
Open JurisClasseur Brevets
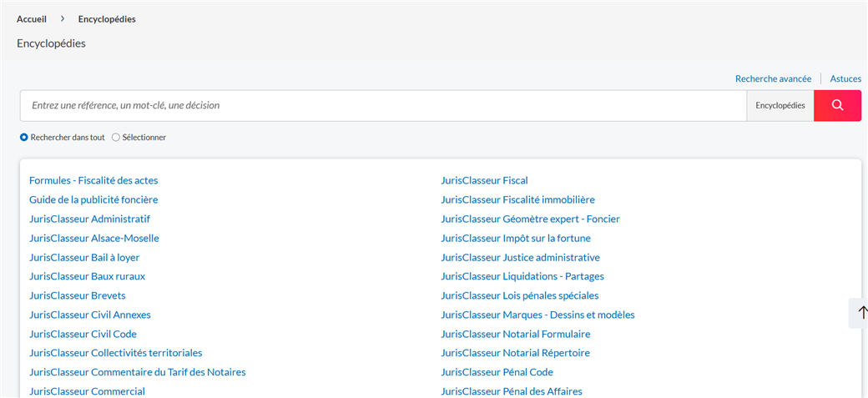[78, 295]
